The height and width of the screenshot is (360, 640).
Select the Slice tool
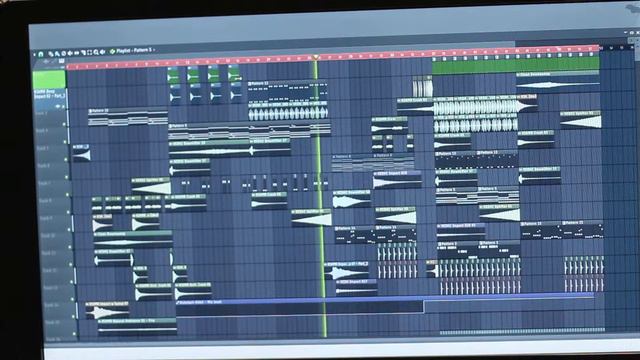point(83,52)
